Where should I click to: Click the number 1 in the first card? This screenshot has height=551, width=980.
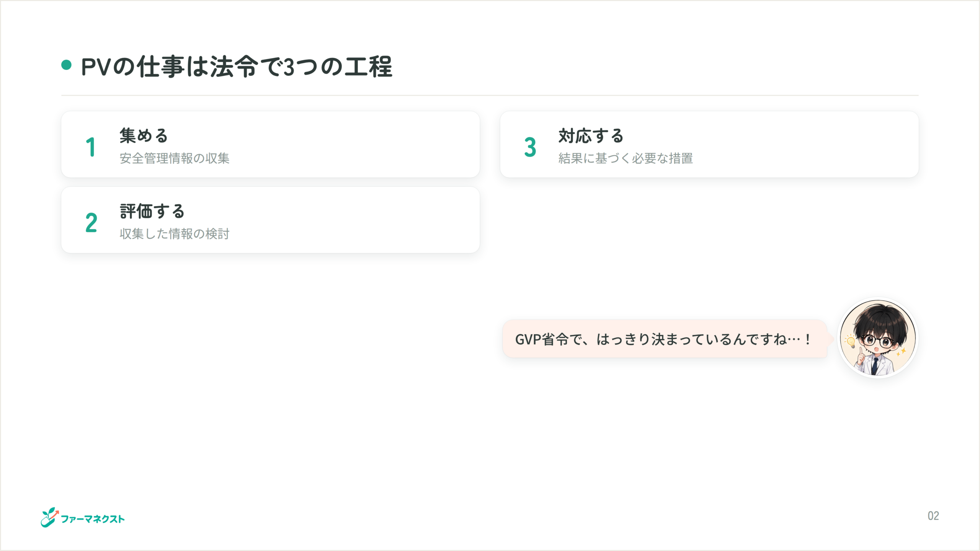(x=91, y=147)
